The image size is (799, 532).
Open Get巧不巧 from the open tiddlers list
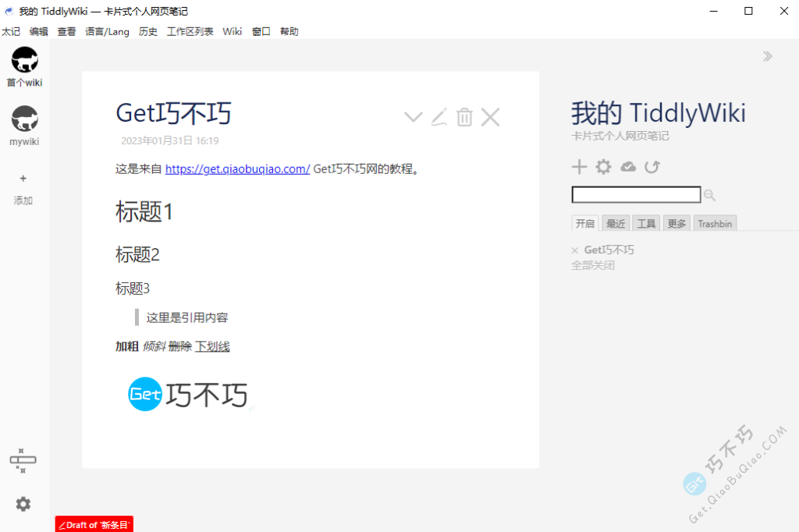(x=609, y=250)
